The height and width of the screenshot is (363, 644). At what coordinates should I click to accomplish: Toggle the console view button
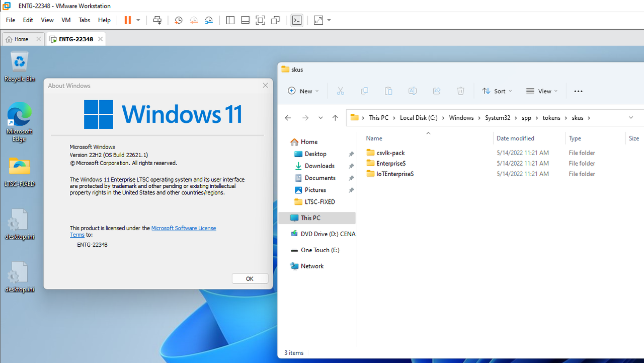297,20
